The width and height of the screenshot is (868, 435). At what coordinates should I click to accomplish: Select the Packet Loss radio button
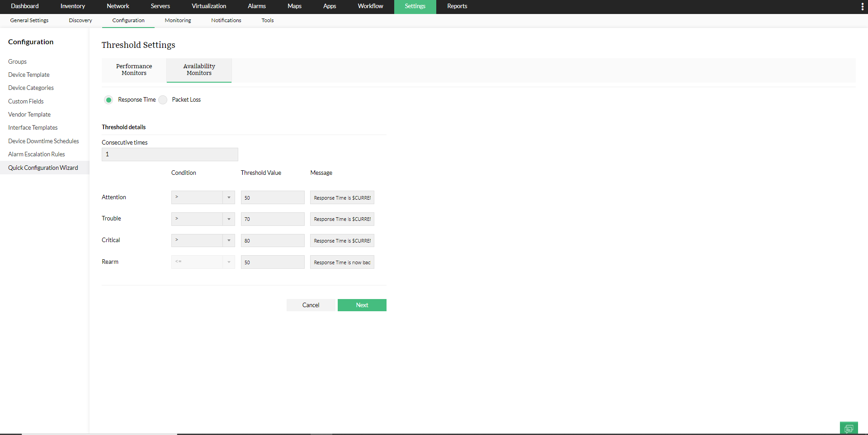coord(163,100)
